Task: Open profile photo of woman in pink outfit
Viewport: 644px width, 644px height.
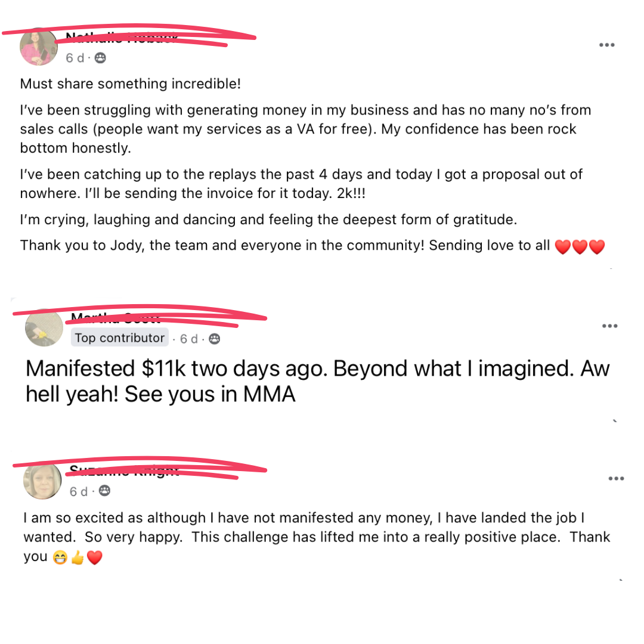Action: pos(39,47)
